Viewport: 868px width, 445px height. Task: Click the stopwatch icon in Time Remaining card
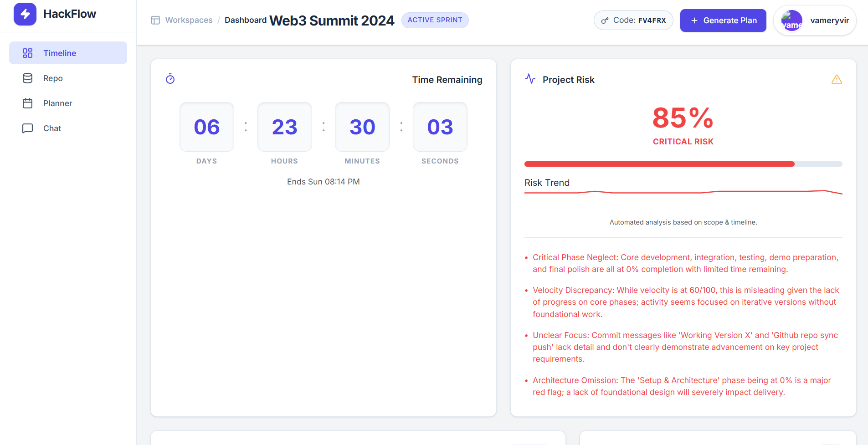[170, 79]
